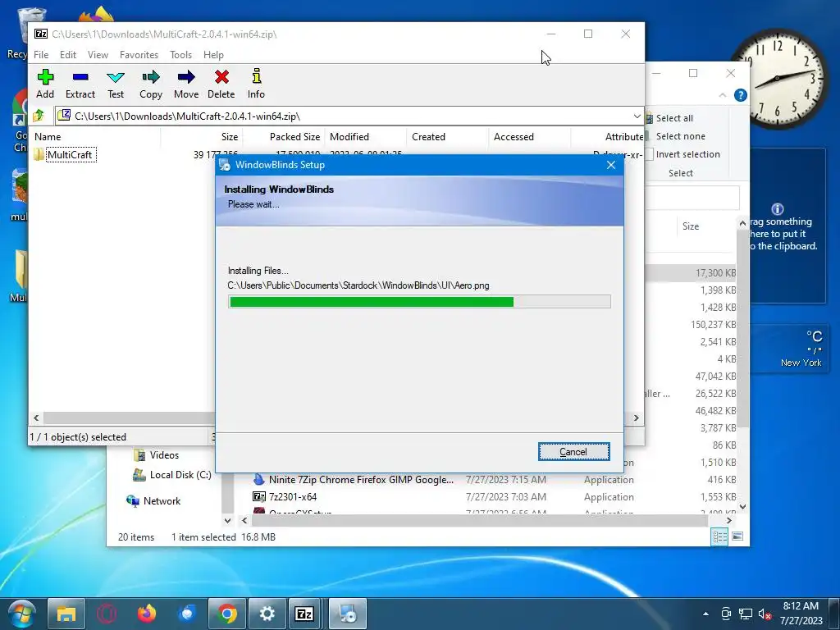Screen dimensions: 840x630
Task: Close the WindowBlinds Setup dialog
Action: 610,165
